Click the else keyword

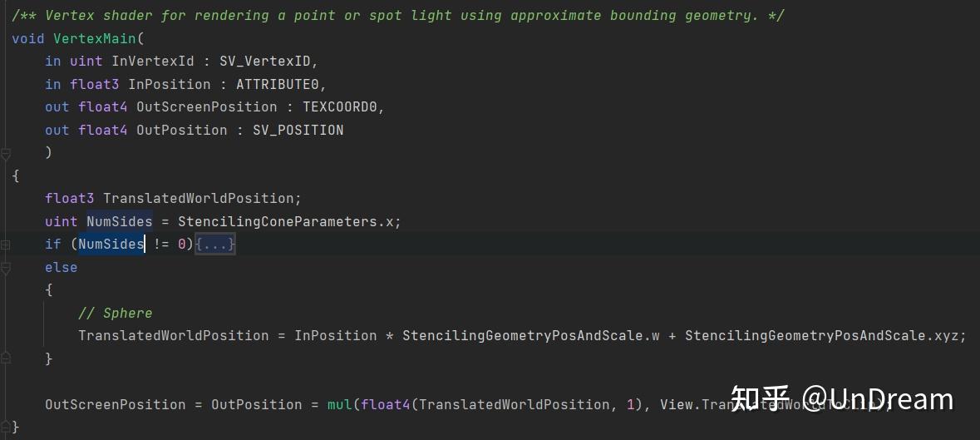point(61,268)
